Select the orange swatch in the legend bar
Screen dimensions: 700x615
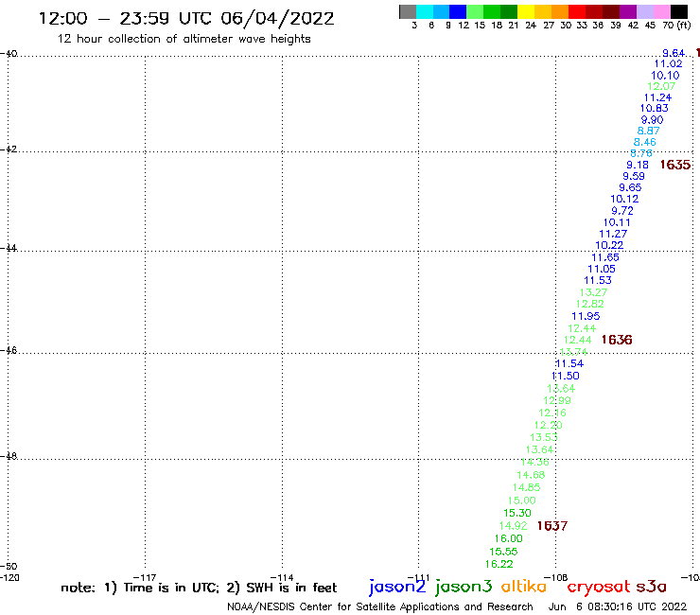tap(560, 11)
